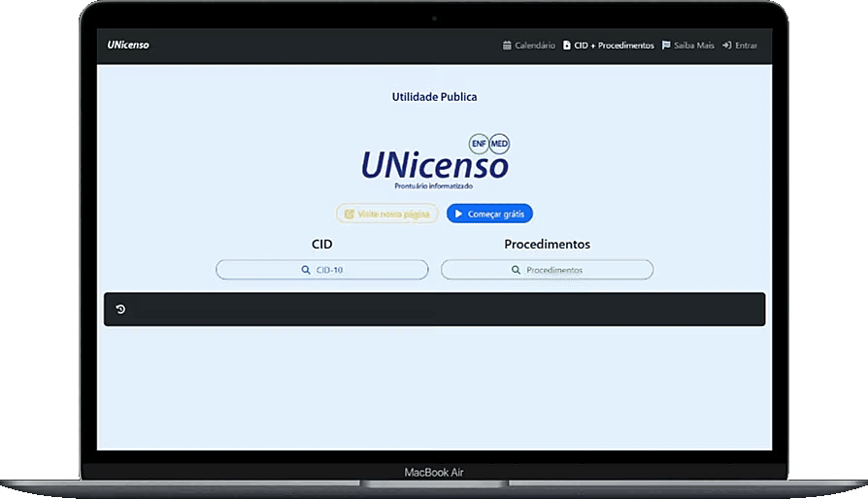Open CID + Procedimentos nav item
The height and width of the screenshot is (499, 868).
pyautogui.click(x=609, y=46)
